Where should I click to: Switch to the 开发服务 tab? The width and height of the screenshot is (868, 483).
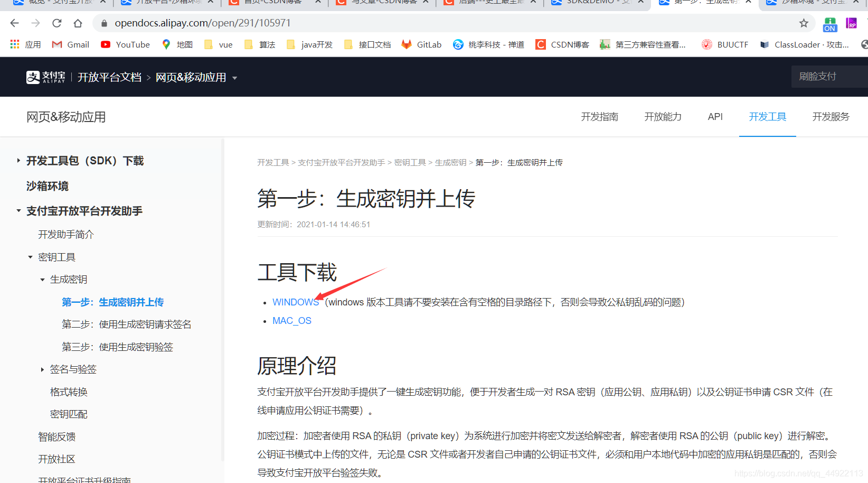(x=831, y=117)
